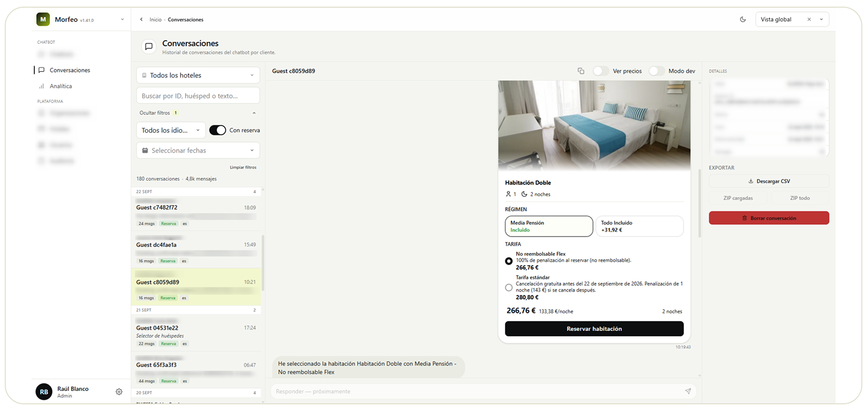Click the hotel room photo thumbnail
The width and height of the screenshot is (868, 410).
594,125
